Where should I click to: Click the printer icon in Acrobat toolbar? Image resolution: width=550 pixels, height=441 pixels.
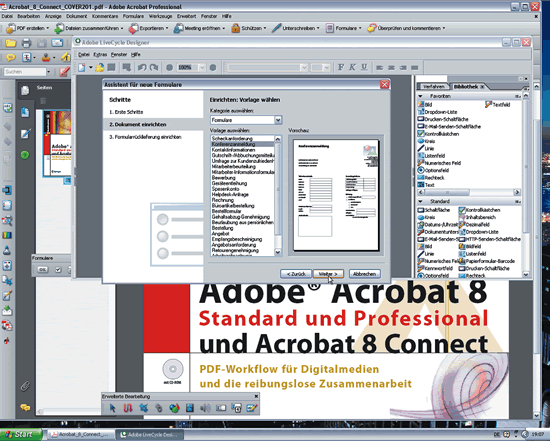coord(26,43)
